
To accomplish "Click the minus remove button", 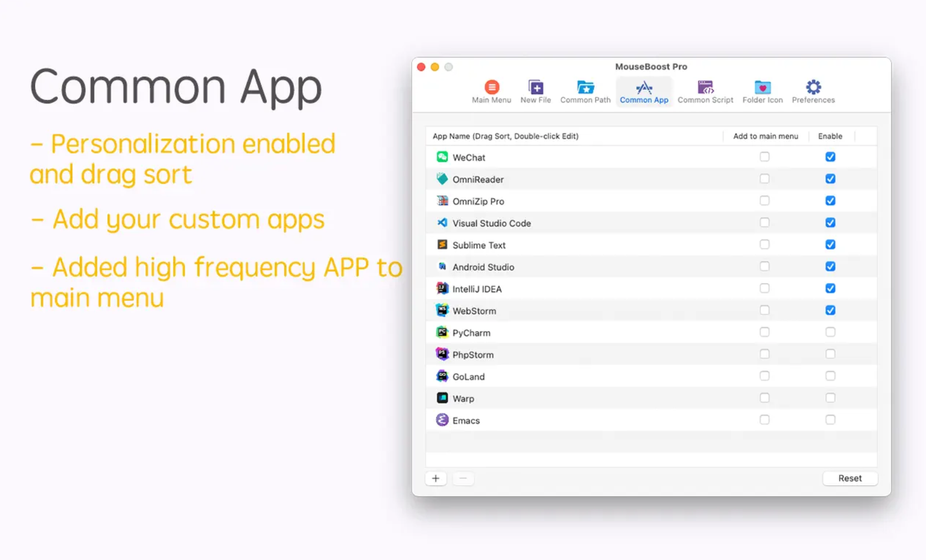I will [x=463, y=478].
